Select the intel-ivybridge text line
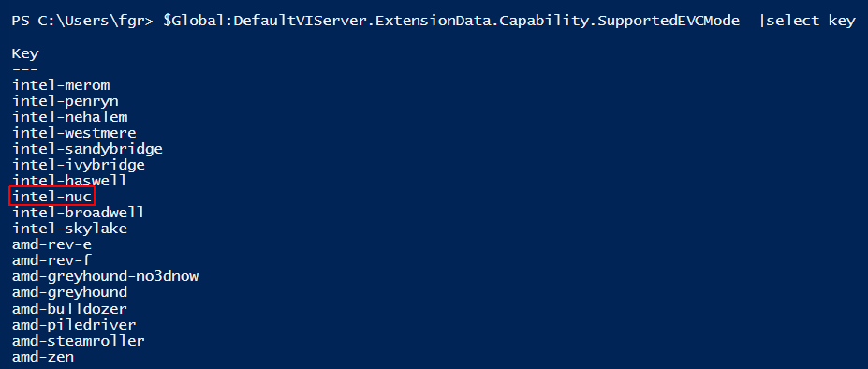Viewport: 868px width, 369px height. [79, 165]
